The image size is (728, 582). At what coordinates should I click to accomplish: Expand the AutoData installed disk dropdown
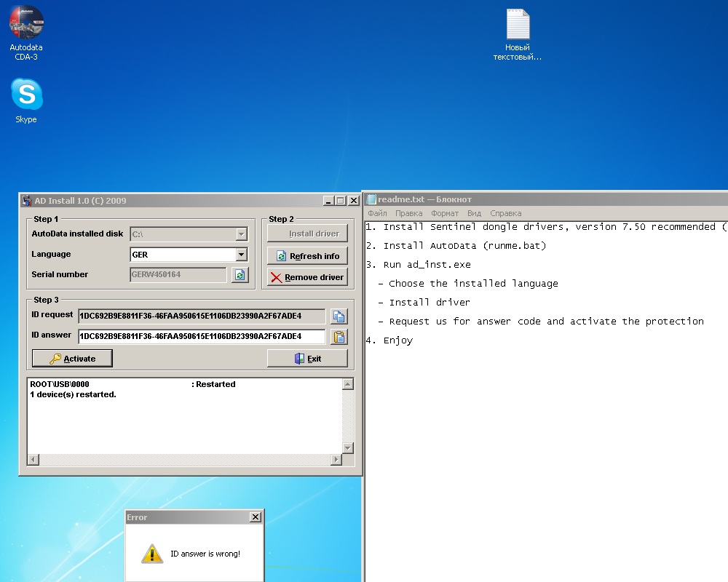[241, 234]
